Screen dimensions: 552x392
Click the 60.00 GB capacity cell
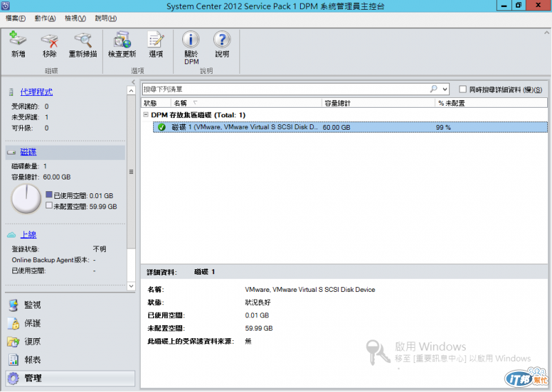(337, 128)
